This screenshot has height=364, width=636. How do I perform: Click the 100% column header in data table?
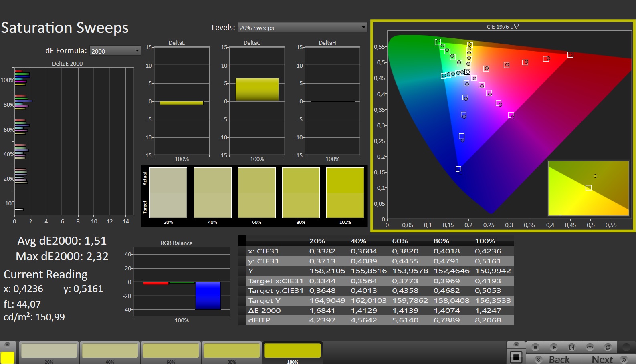tap(485, 241)
